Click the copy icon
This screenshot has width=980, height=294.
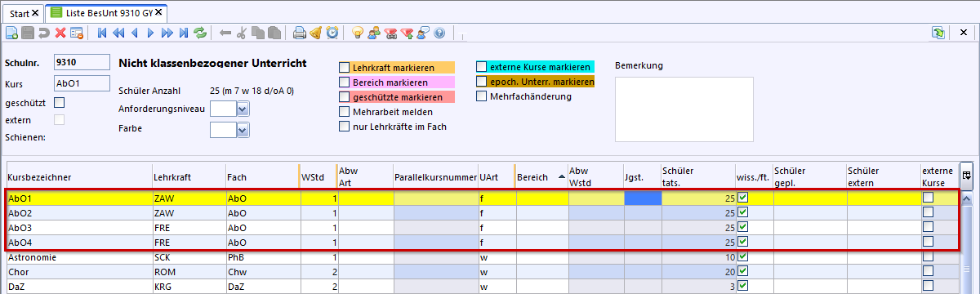[258, 33]
